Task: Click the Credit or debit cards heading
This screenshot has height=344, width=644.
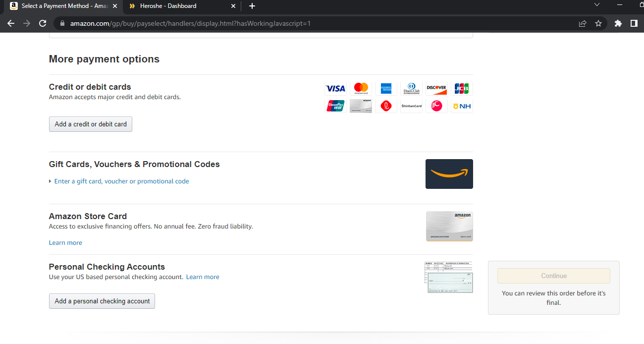Action: pos(90,87)
